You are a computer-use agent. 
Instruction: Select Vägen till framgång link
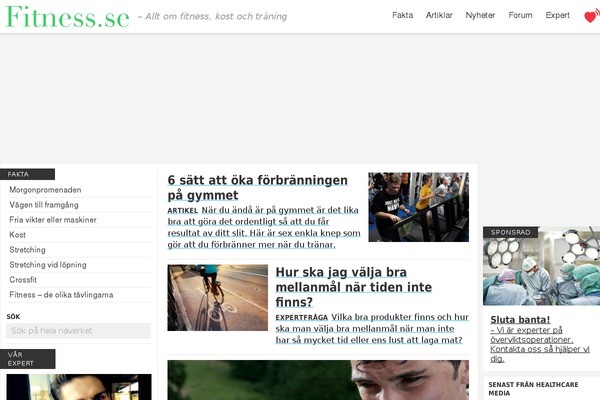(44, 205)
